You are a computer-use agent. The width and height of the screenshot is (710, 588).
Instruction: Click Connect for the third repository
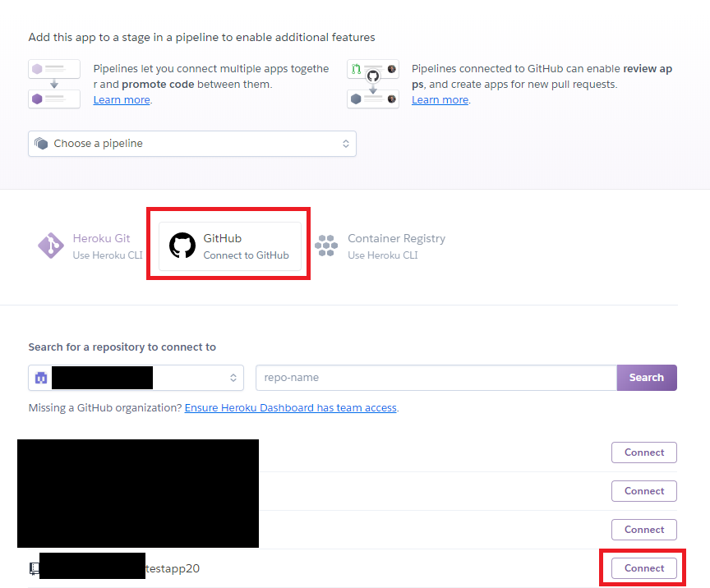click(x=644, y=530)
